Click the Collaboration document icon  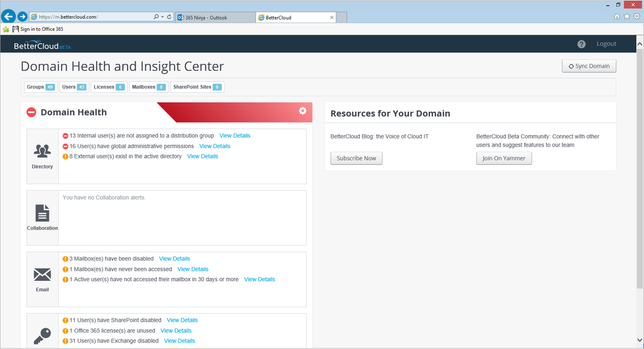[42, 213]
